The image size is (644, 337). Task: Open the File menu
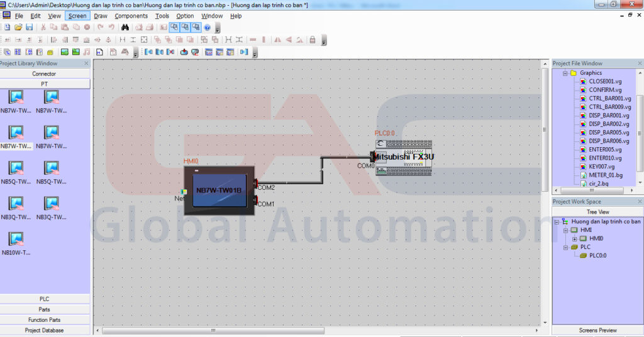19,16
